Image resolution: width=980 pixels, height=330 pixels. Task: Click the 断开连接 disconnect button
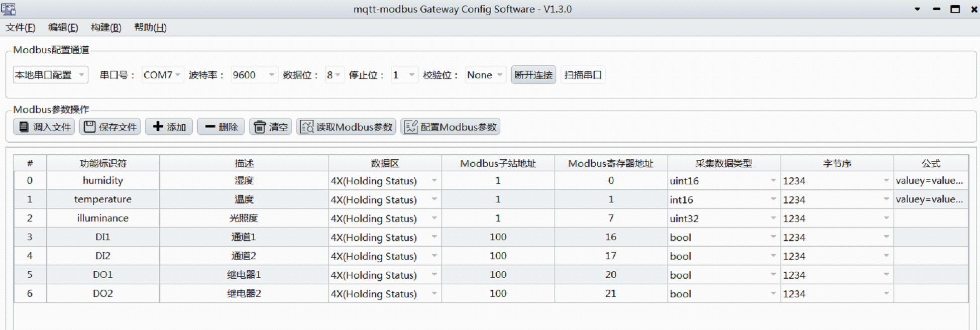[x=533, y=75]
